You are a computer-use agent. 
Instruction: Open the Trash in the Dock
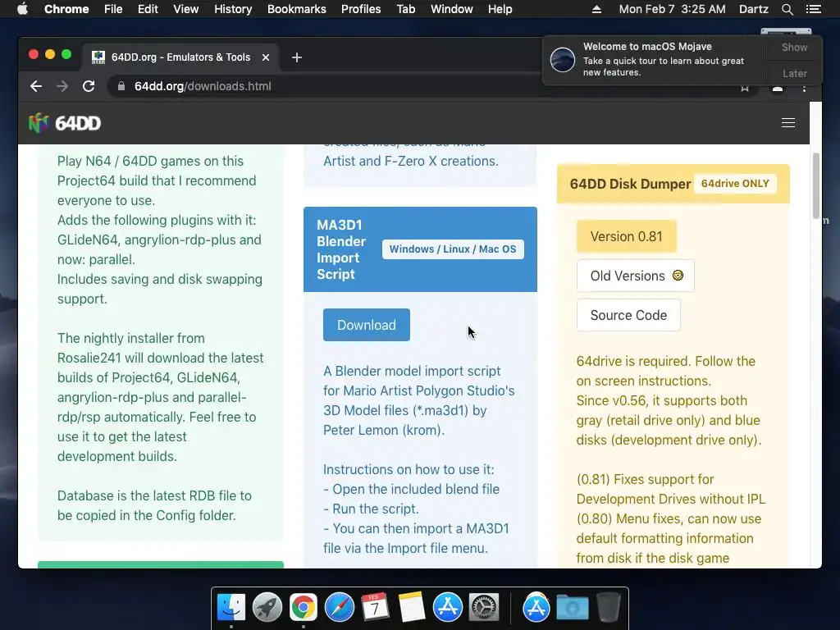608,608
